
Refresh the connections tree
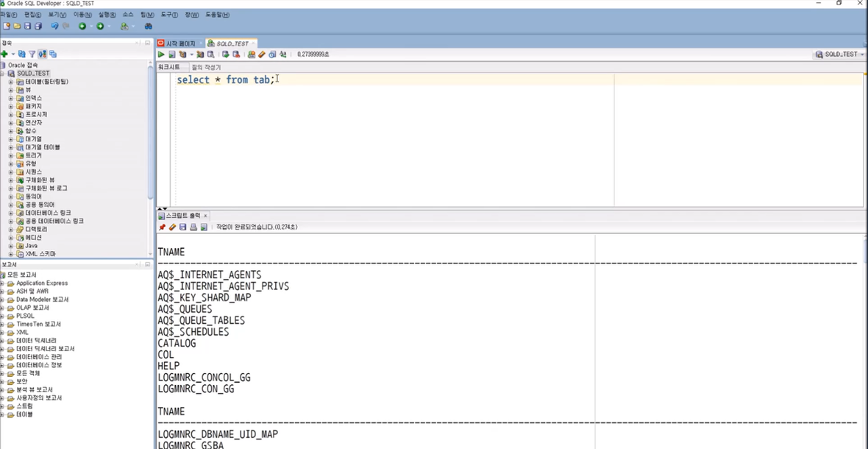(21, 54)
